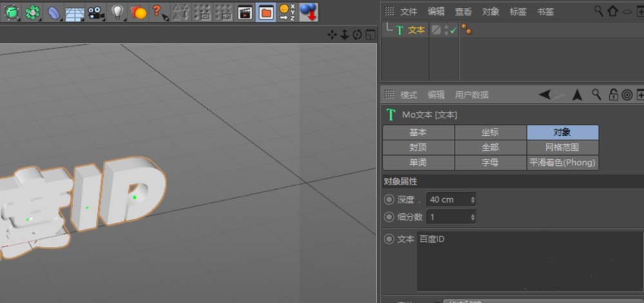This screenshot has width=644, height=303.
Task: Switch to the 网格范围 tab
Action: (x=563, y=147)
